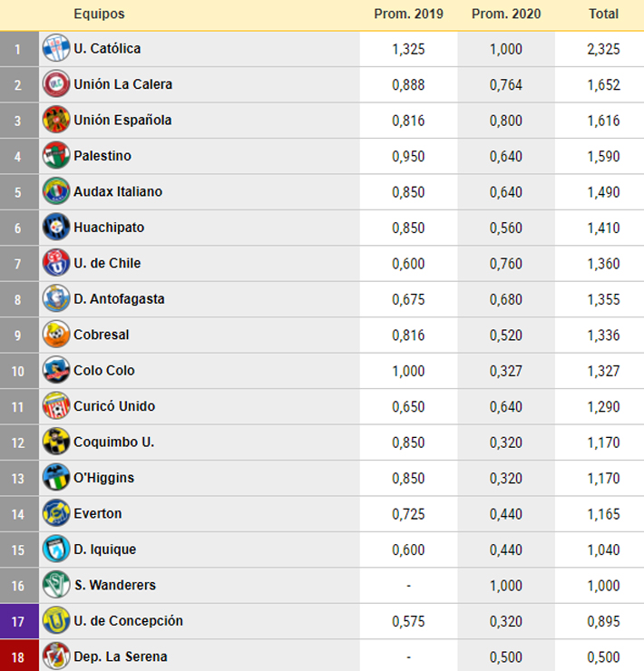The height and width of the screenshot is (671, 644).
Task: Sort by the Prom. 2019 column header
Action: [x=408, y=15]
